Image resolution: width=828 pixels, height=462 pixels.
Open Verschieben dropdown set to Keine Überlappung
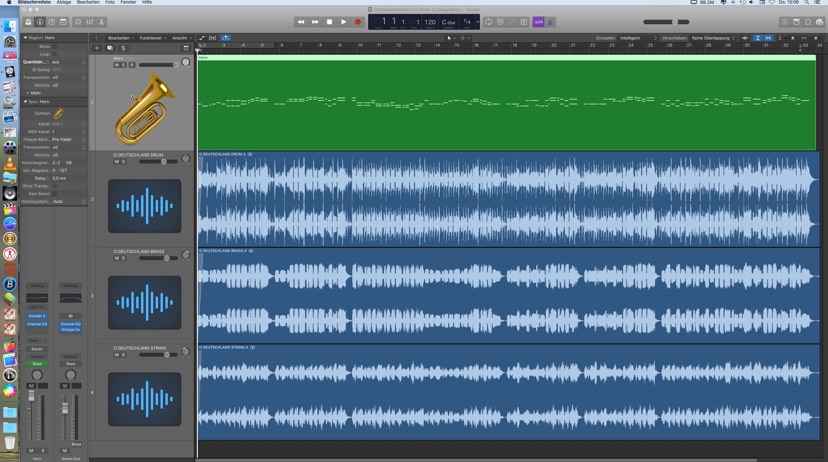click(713, 38)
